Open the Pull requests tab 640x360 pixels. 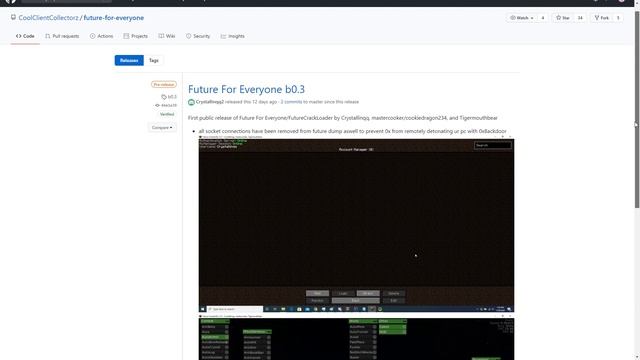(x=62, y=36)
